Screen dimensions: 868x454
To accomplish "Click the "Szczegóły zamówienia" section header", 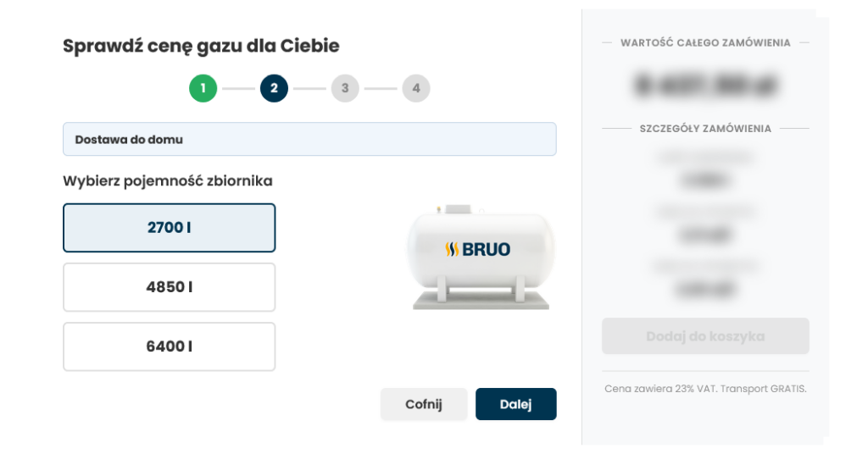I will coord(705,129).
